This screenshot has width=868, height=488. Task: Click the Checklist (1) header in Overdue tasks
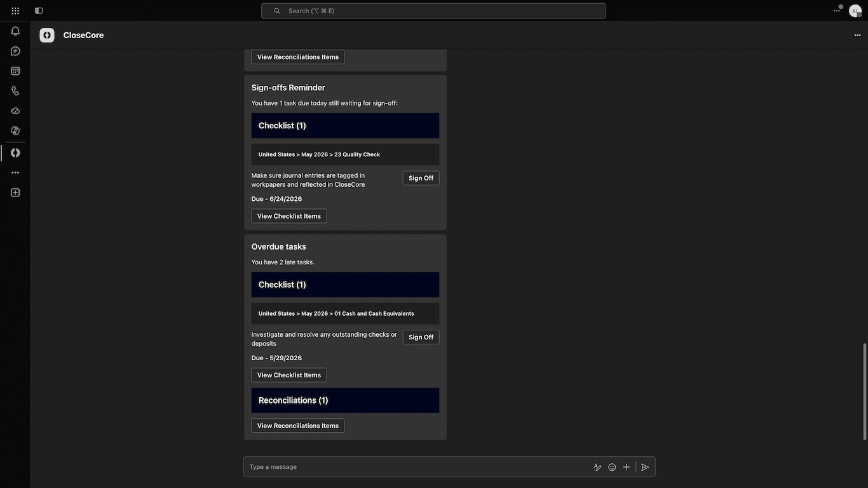point(345,285)
